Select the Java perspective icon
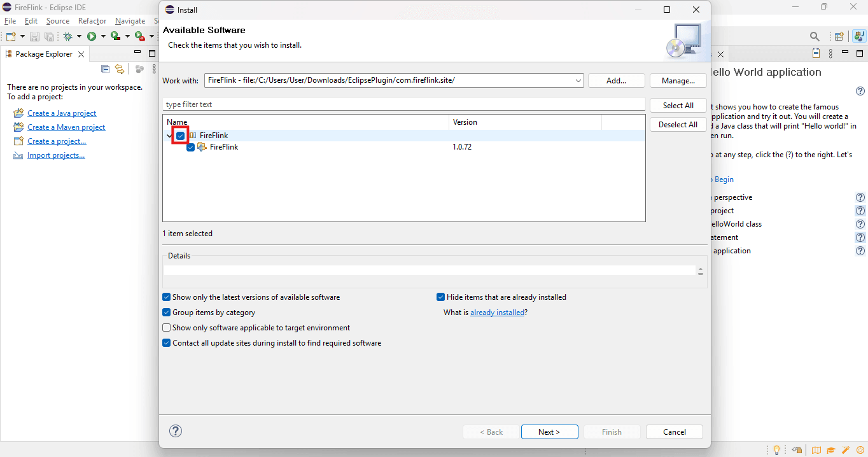 858,36
